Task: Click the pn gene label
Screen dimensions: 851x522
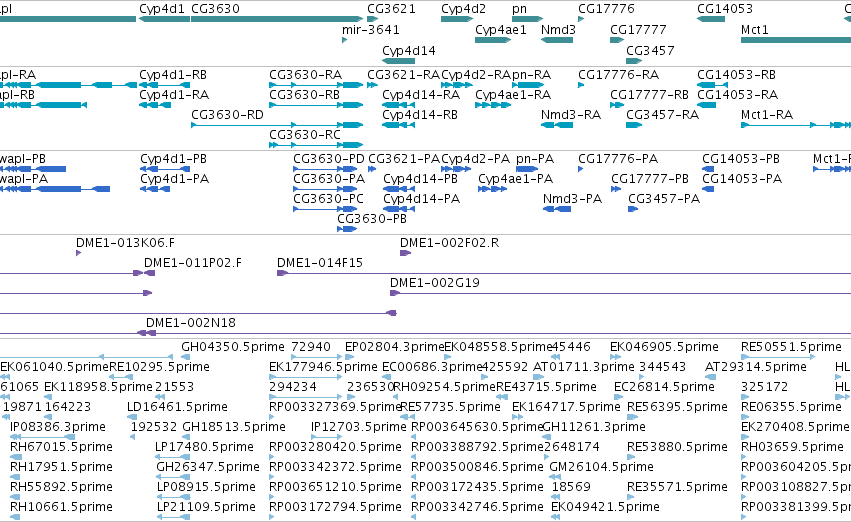Action: 519,9
